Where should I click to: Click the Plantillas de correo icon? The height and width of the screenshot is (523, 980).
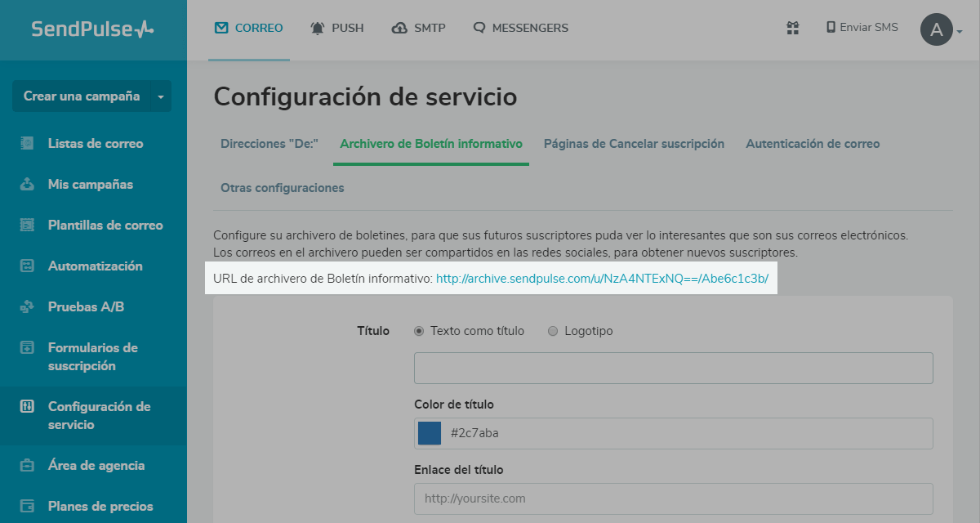click(x=27, y=226)
